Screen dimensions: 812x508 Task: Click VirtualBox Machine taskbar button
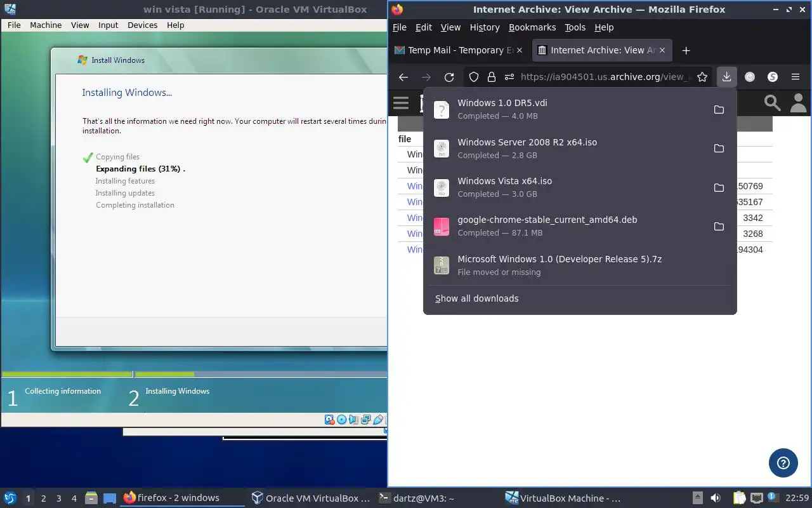coord(565,498)
